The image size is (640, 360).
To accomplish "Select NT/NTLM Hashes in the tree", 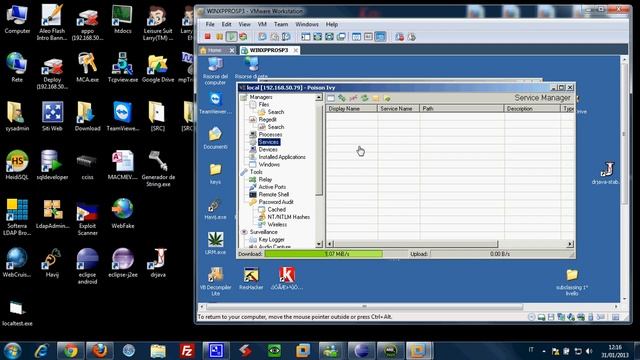I will [x=289, y=217].
